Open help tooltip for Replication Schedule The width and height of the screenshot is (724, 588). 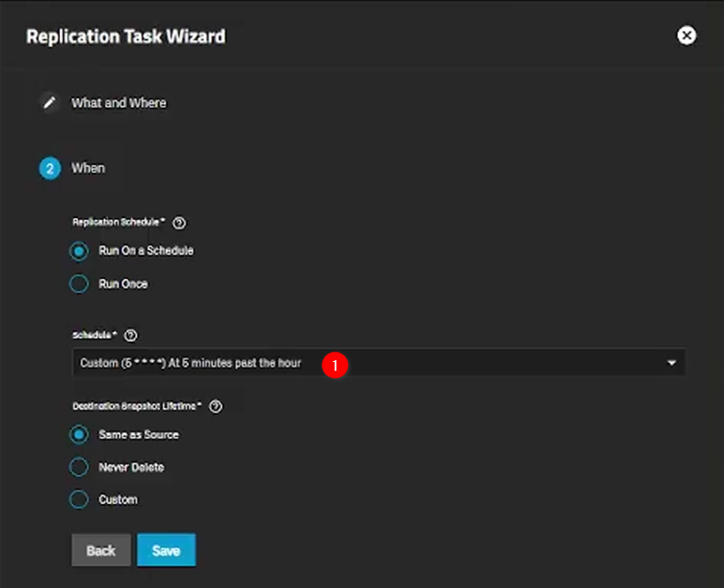pyautogui.click(x=179, y=223)
